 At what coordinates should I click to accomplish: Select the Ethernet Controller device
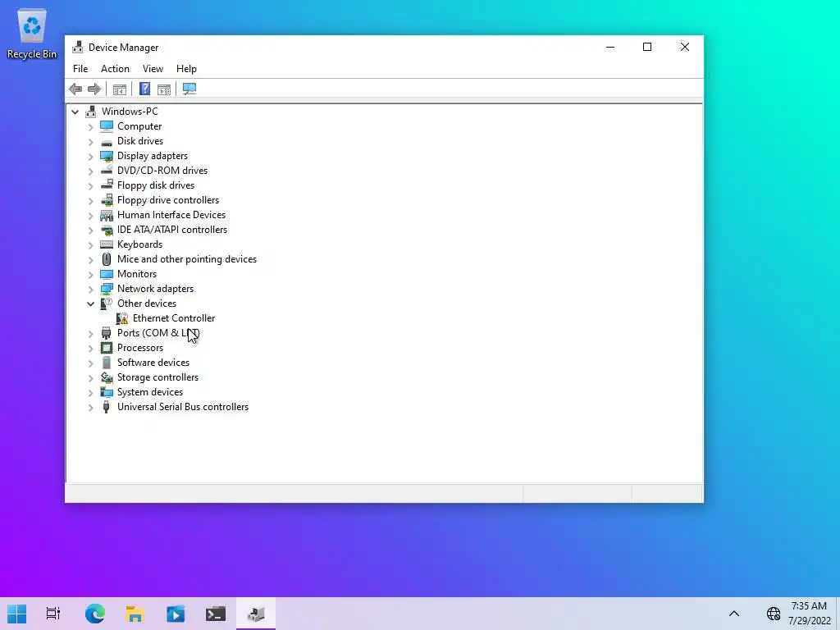click(x=174, y=318)
